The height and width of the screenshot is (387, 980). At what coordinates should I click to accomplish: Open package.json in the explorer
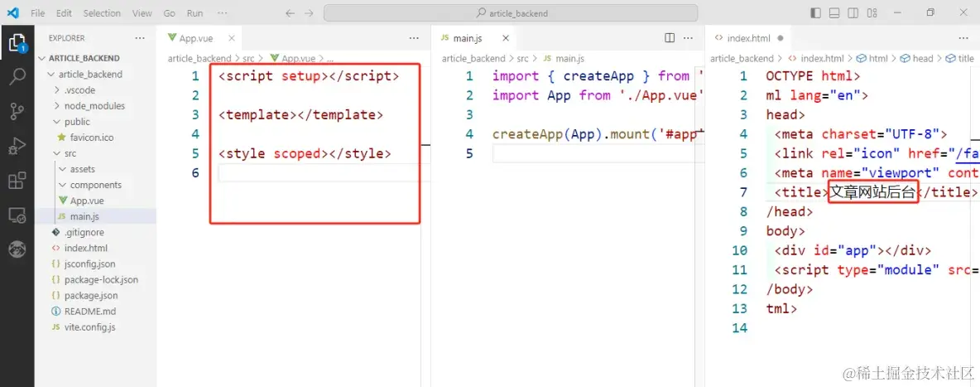(96, 295)
